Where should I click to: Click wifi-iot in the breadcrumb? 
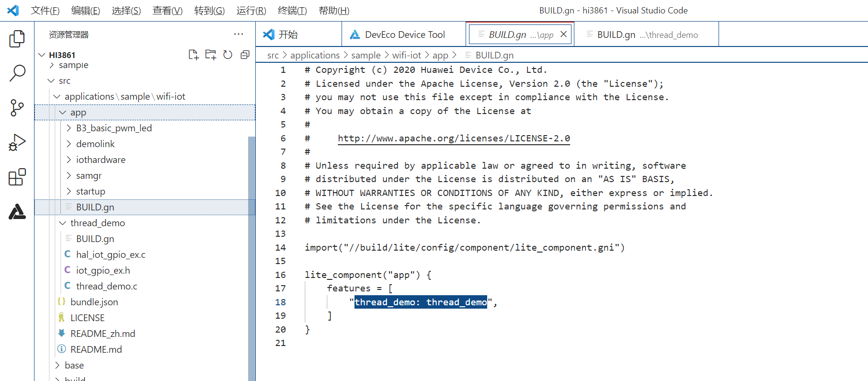click(x=407, y=55)
